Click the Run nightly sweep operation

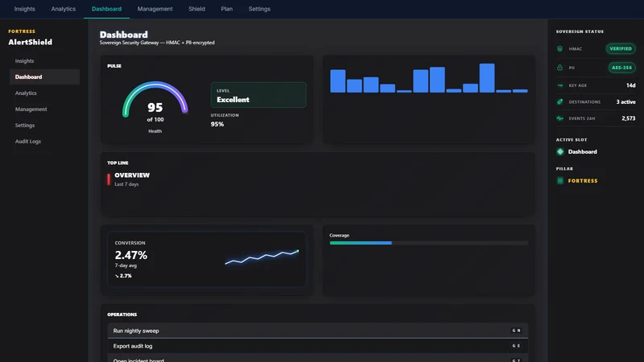(x=317, y=331)
